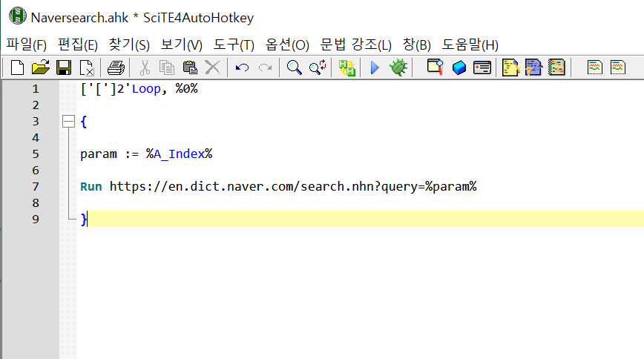The width and height of the screenshot is (644, 359).
Task: Open the 창(B) window menu
Action: (416, 45)
